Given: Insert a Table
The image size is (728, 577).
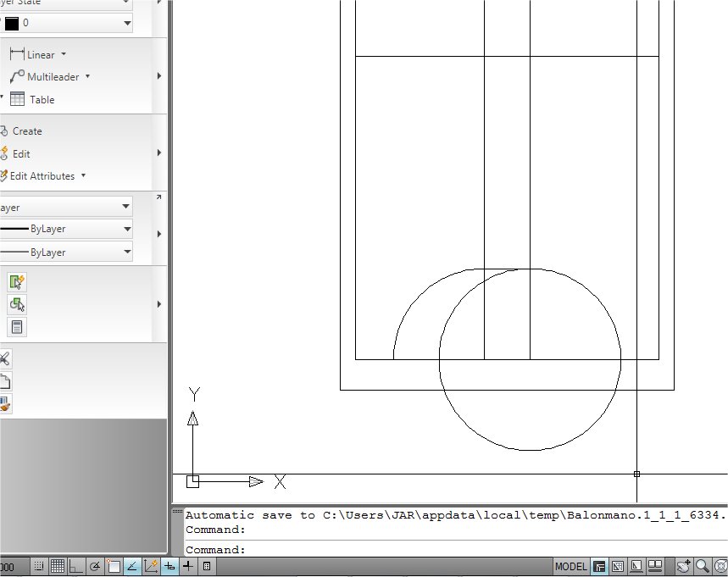Looking at the screenshot, I should coord(32,99).
